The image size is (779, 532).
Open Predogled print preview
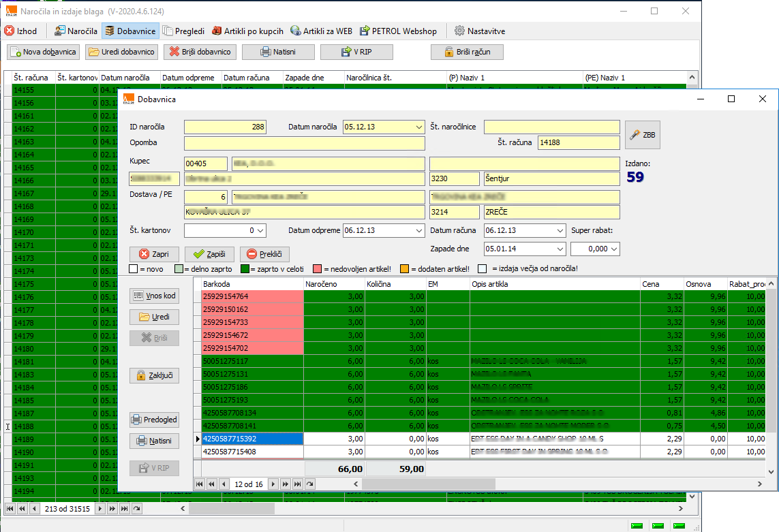pyautogui.click(x=154, y=420)
